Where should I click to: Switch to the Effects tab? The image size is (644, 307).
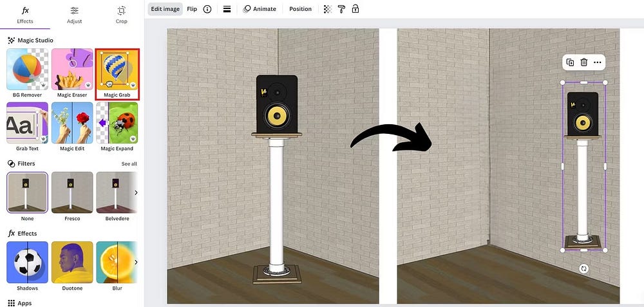tap(25, 15)
